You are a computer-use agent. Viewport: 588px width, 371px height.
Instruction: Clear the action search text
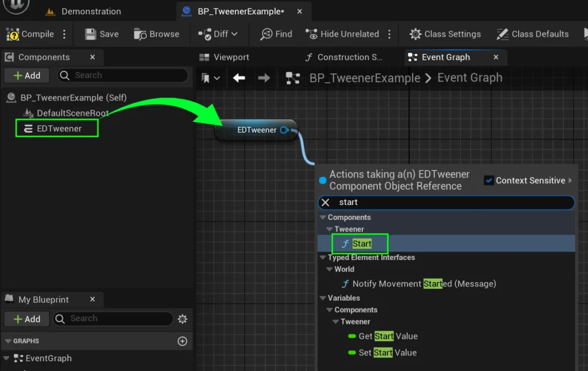point(325,203)
